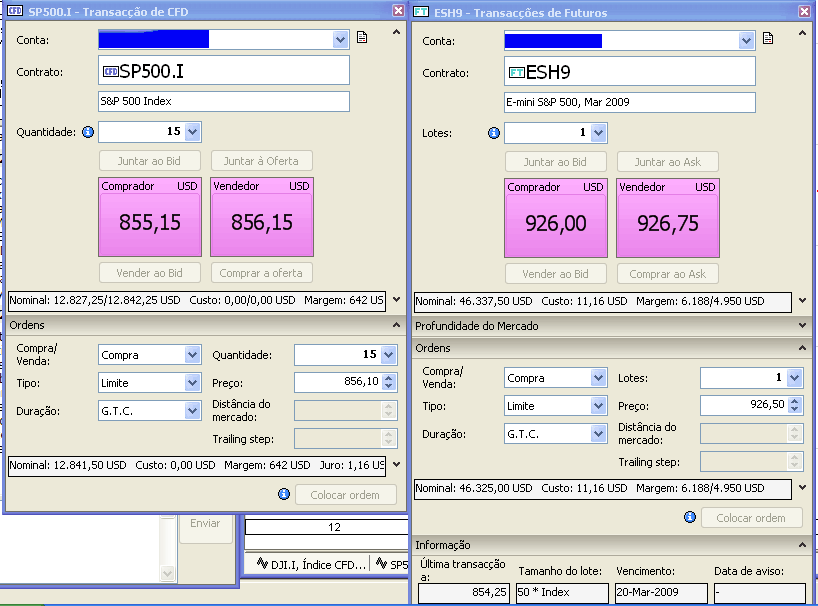Image resolution: width=818 pixels, height=606 pixels.
Task: Collapse top trade panel in ESH9 window
Action: [802, 33]
